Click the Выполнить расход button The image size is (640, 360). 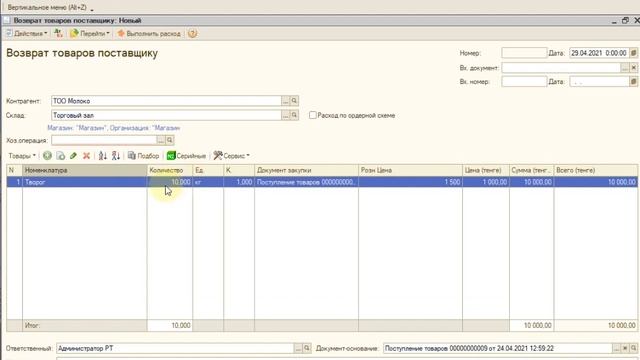(x=149, y=33)
